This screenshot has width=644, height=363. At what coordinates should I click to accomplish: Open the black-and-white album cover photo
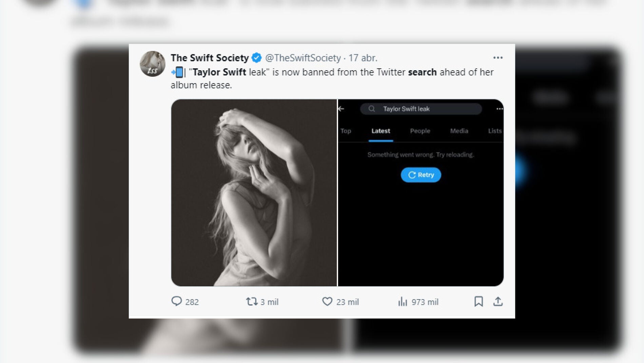coord(254,193)
